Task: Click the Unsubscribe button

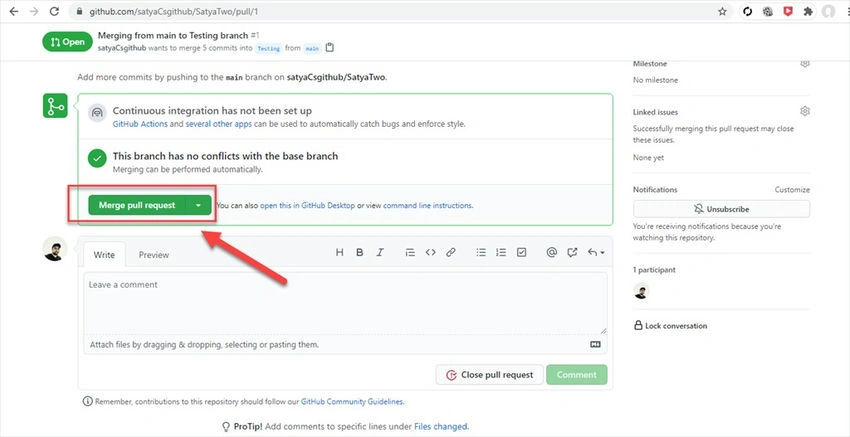Action: [x=722, y=209]
